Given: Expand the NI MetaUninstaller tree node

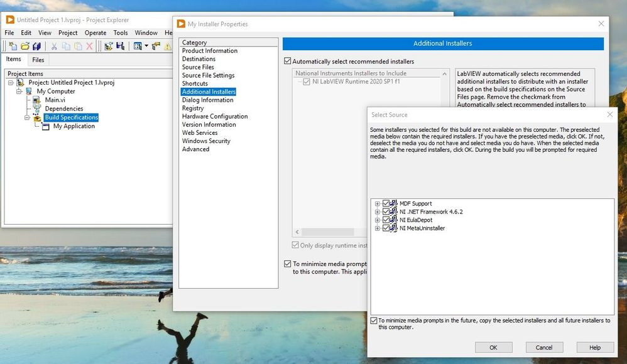Looking at the screenshot, I should click(x=377, y=228).
